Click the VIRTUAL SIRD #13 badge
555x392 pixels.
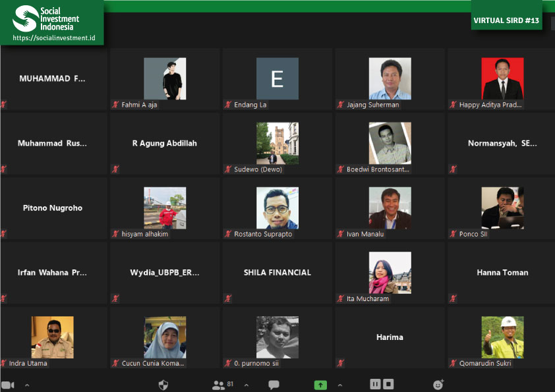[x=506, y=20]
